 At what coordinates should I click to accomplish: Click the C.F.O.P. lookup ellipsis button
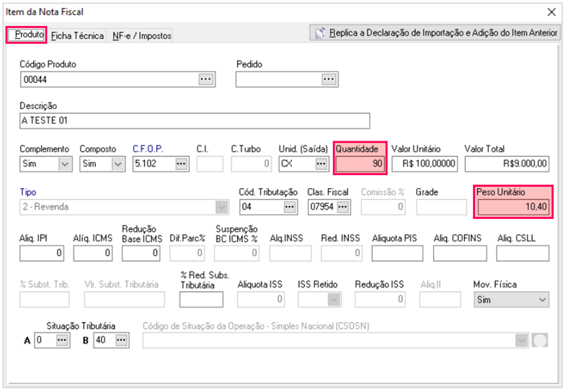click(181, 164)
